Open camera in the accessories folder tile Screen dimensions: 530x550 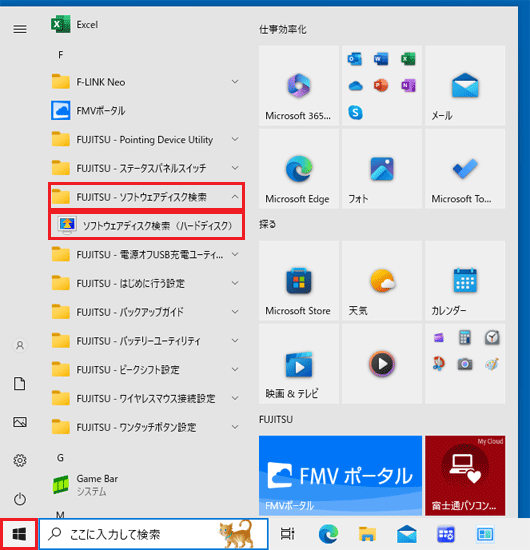[x=465, y=364]
